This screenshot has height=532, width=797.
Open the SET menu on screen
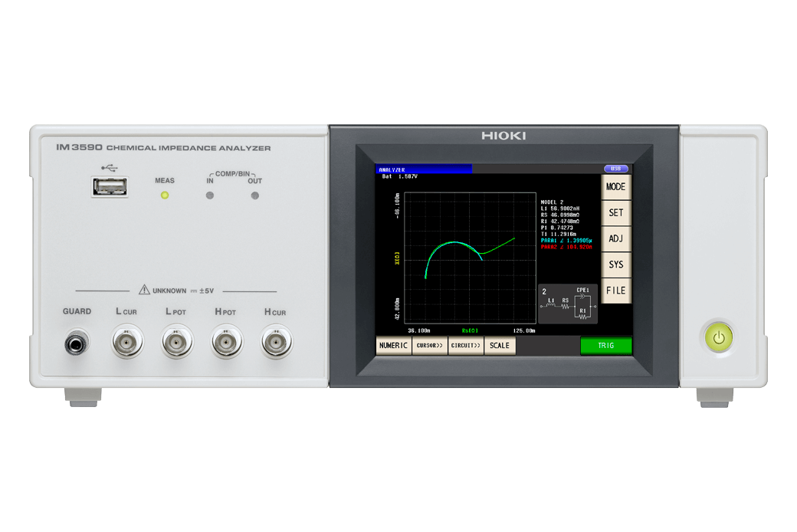pyautogui.click(x=615, y=213)
